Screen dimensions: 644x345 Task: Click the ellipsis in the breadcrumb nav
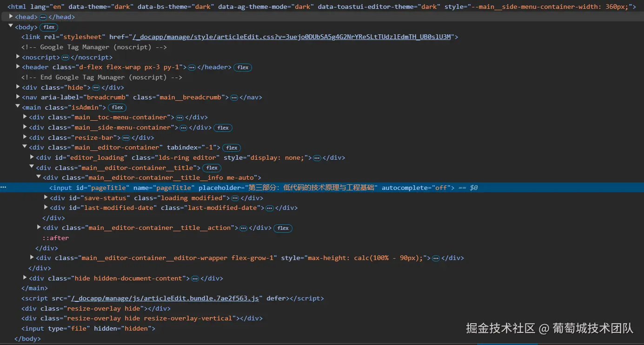click(234, 98)
